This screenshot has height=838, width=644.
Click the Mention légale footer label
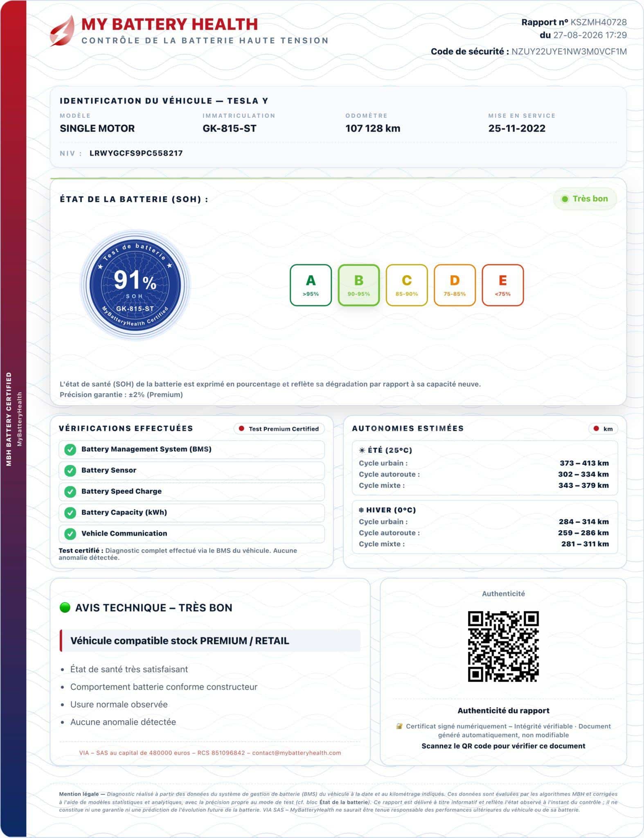click(82, 794)
